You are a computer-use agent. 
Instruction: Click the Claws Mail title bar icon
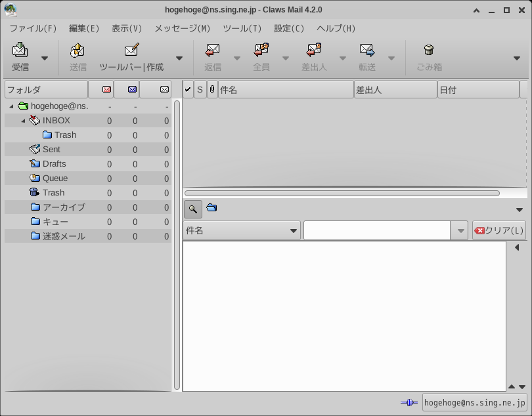coord(11,10)
